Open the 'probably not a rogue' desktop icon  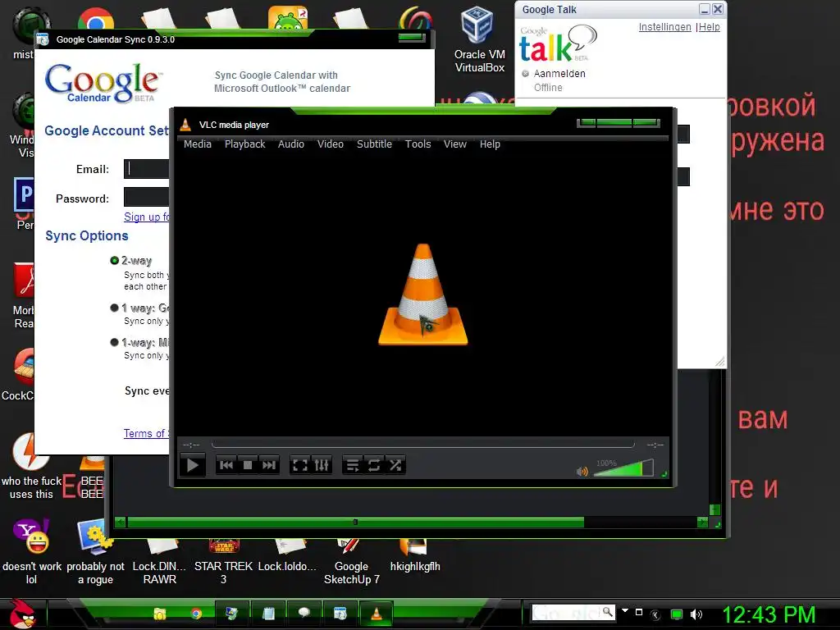pyautogui.click(x=95, y=552)
